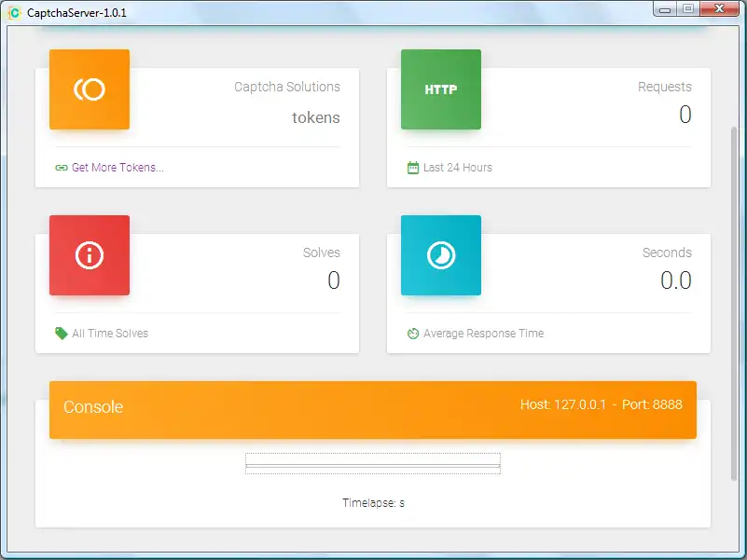Click the Host 127.0.0.1 Port 8888 text

click(602, 404)
